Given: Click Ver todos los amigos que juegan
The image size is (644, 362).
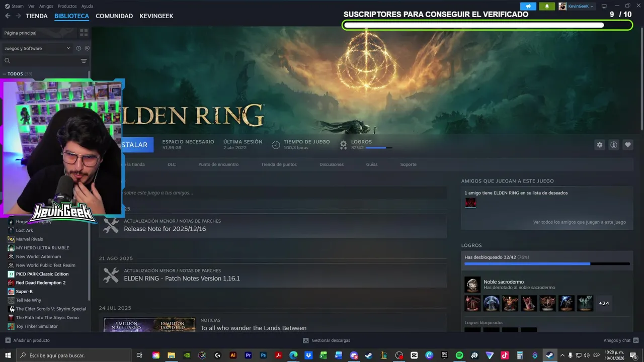Looking at the screenshot, I should point(579,222).
